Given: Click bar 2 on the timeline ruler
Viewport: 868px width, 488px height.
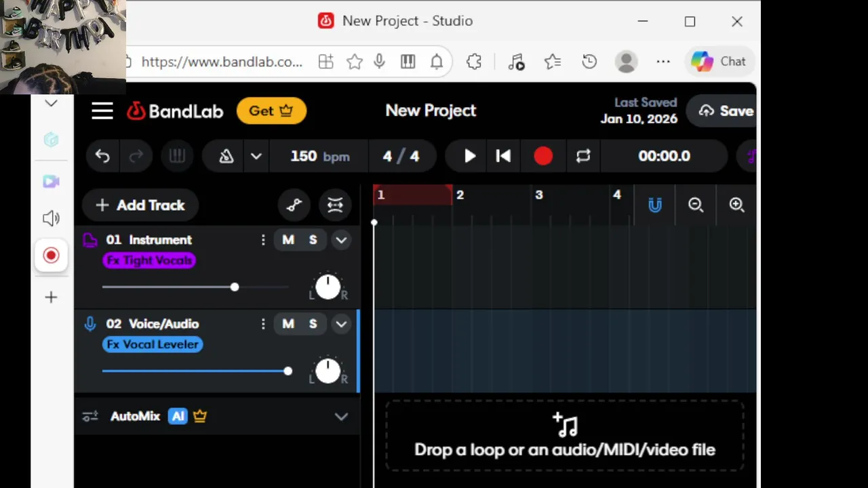Looking at the screenshot, I should tap(460, 195).
